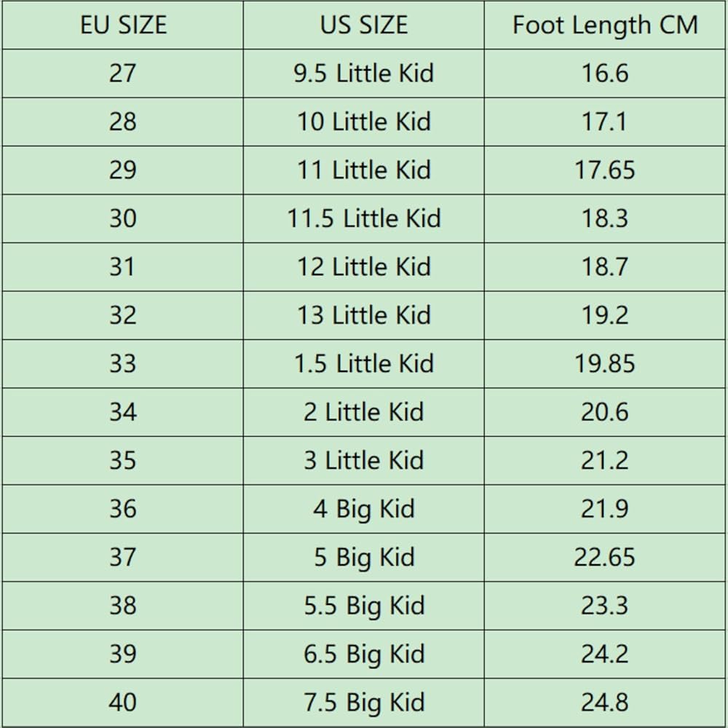Image resolution: width=728 pixels, height=728 pixels.
Task: Click the EU SIZE column header
Action: click(x=123, y=25)
